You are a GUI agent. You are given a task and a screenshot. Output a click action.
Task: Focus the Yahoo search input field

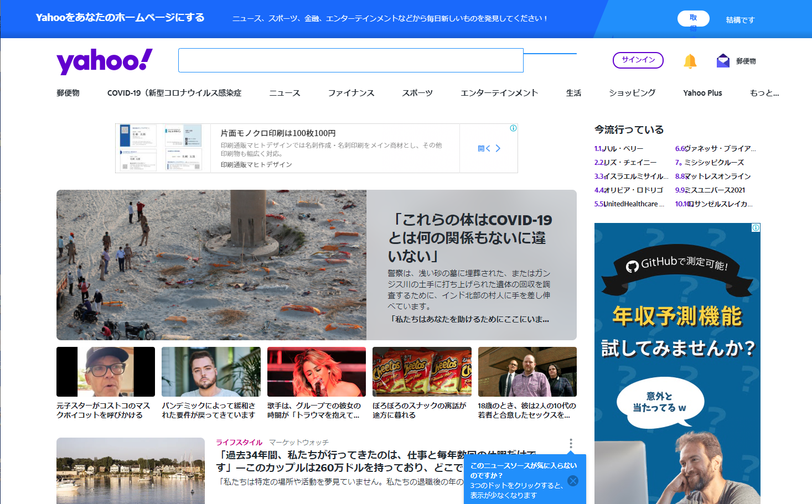pos(350,60)
